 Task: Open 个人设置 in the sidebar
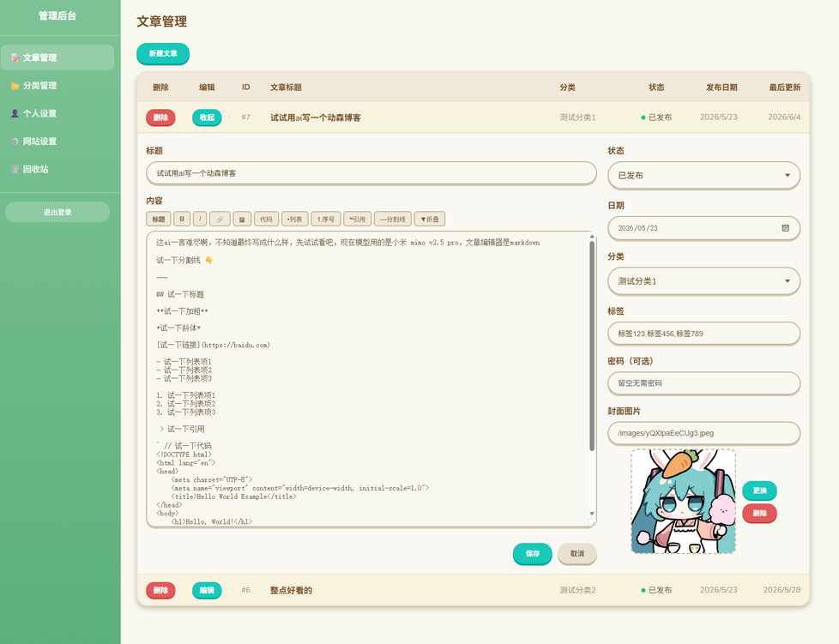[x=57, y=113]
